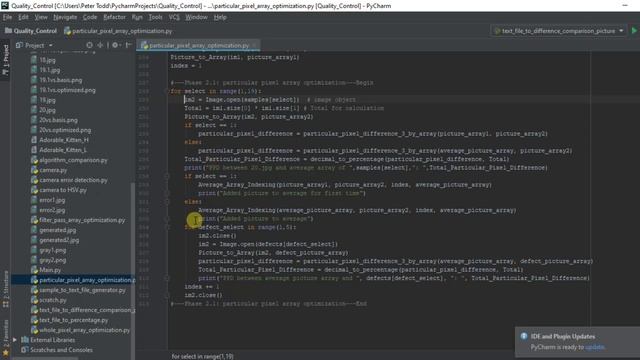Toggle the Structure tool window stripe
This screenshot has width=640, height=360.
[x=5, y=289]
